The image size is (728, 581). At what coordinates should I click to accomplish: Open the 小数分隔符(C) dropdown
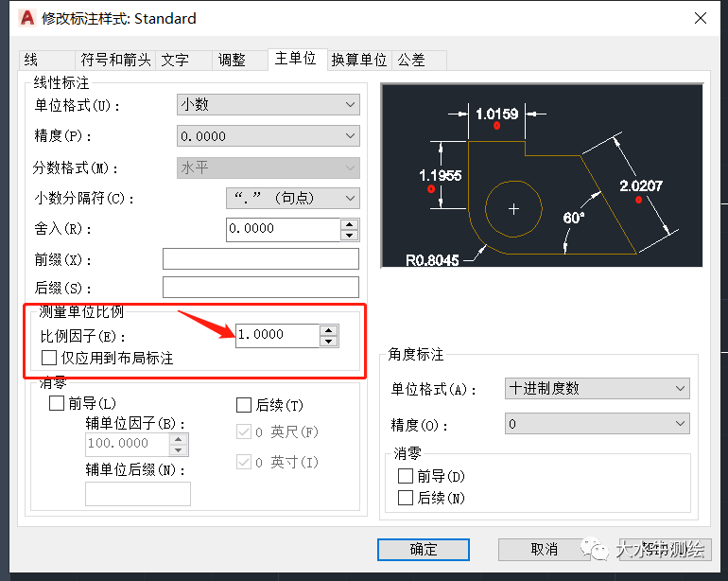coord(293,199)
